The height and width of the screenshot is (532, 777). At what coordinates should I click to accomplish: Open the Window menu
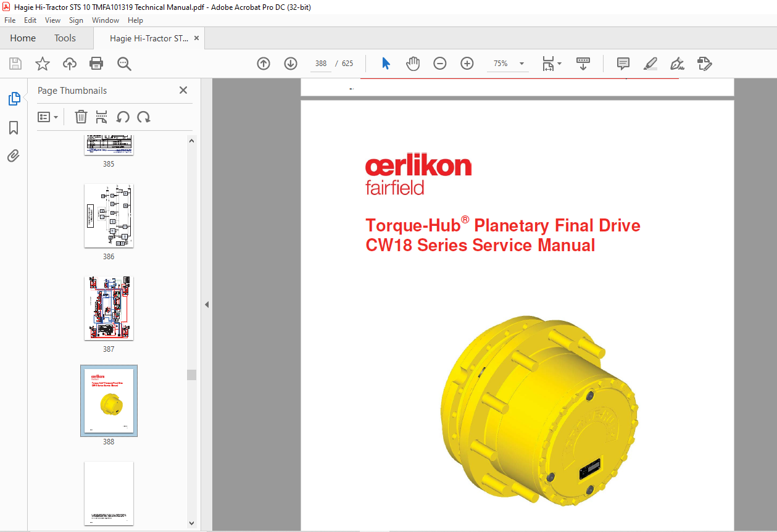coord(106,20)
